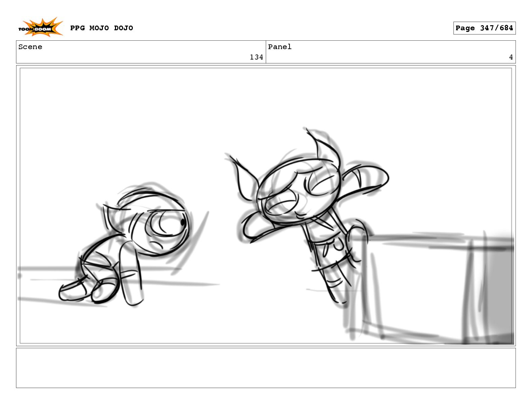Select the 'PPG MOJO DOJO' title text
The width and height of the screenshot is (532, 412).
[102, 28]
